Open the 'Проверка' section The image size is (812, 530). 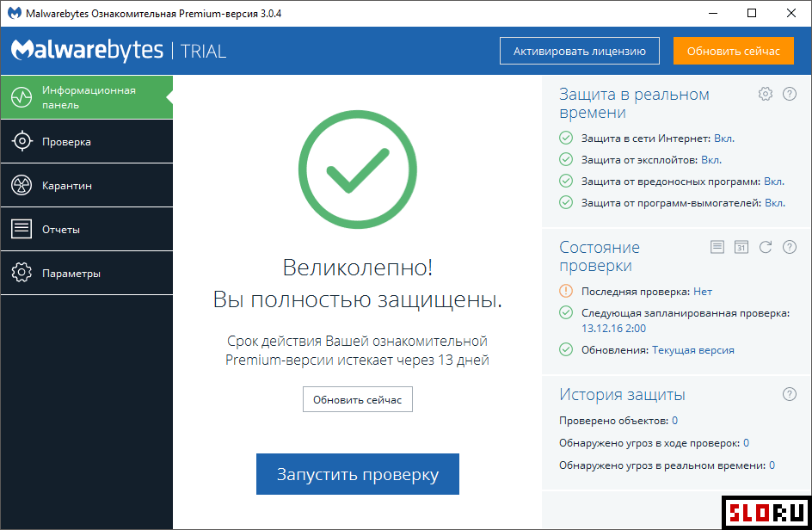[x=87, y=141]
